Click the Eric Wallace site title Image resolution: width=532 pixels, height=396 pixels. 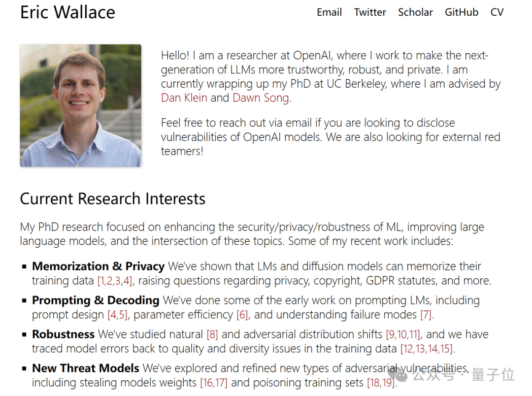[x=67, y=12]
